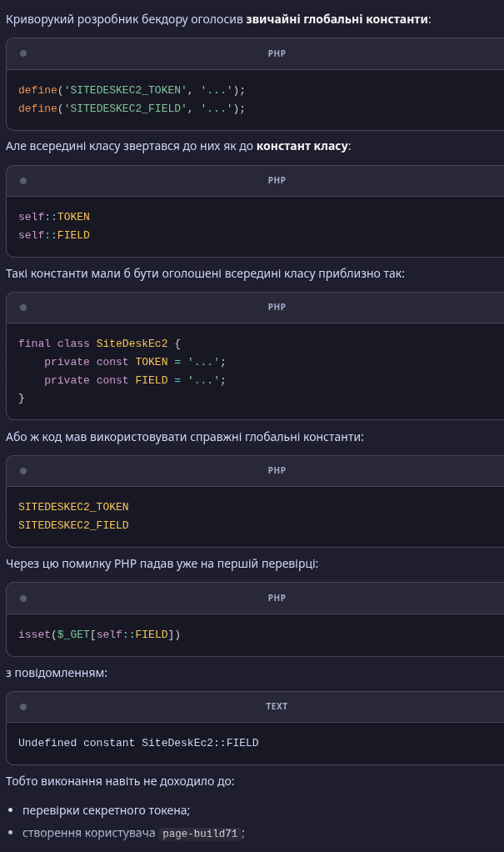The image size is (504, 852).
Task: Click the self::TOKEN code line
Action: pos(54,217)
